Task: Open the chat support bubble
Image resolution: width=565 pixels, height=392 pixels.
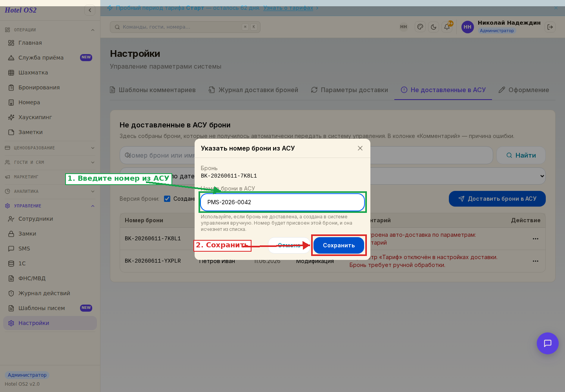Action: [548, 343]
